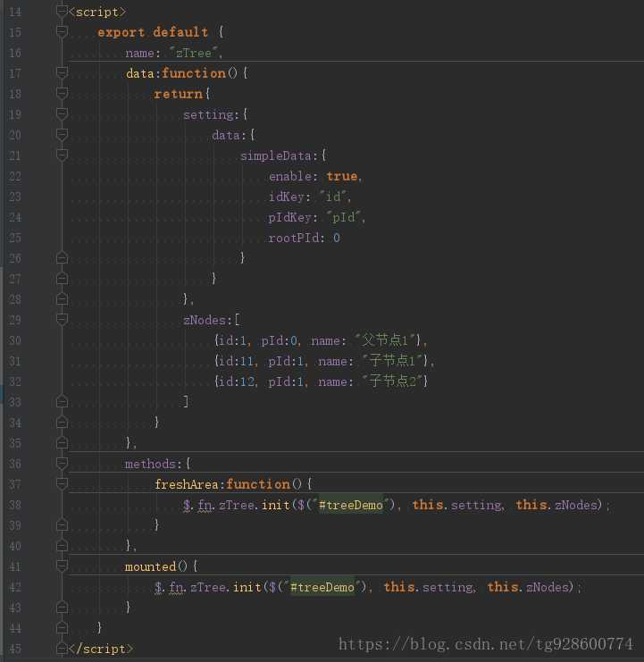Place cursor on 'export' keyword
The width and height of the screenshot is (644, 662).
(x=121, y=32)
